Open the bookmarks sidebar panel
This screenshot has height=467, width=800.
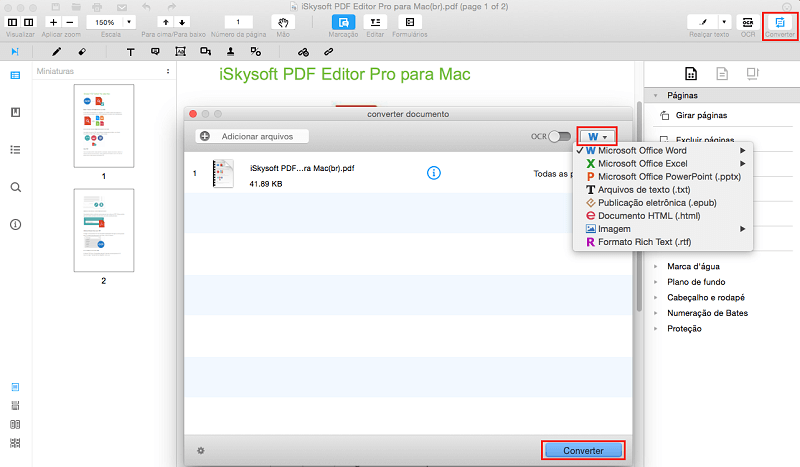(x=15, y=112)
